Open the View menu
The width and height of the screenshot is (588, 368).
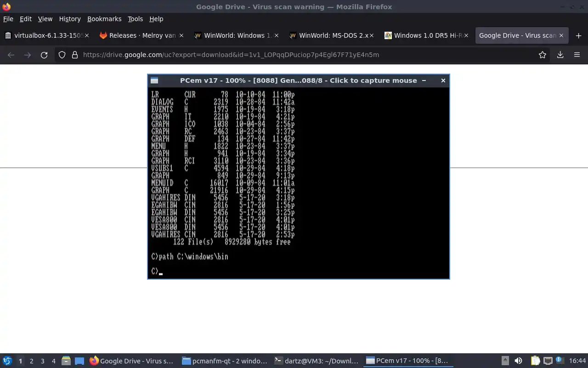click(x=45, y=19)
